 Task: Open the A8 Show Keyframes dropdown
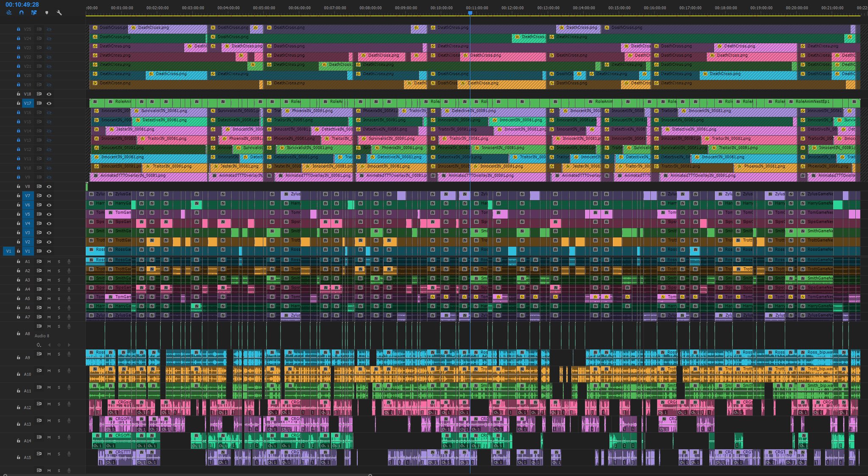point(39,345)
